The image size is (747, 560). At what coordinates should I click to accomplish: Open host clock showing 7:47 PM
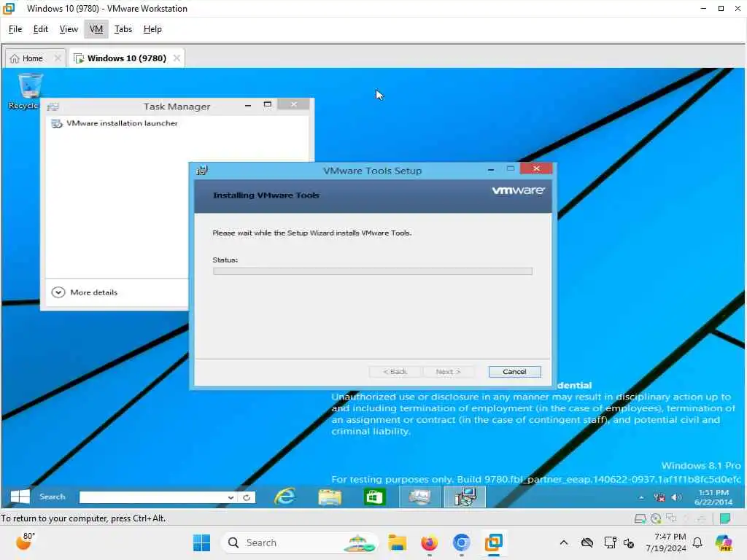pos(666,542)
